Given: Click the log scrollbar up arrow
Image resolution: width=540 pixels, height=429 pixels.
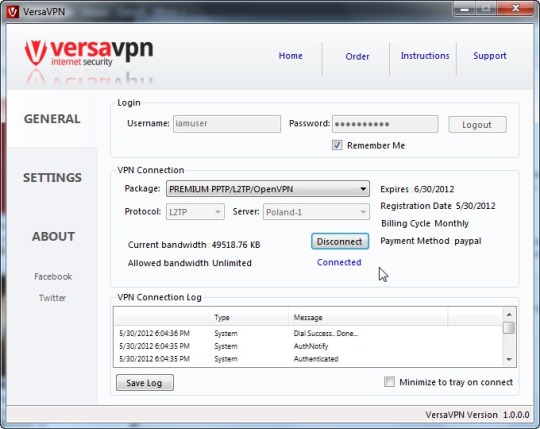Looking at the screenshot, I should (509, 314).
